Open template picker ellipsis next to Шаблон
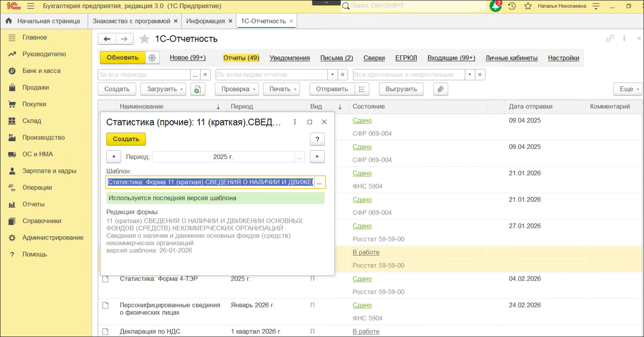This screenshot has width=644, height=337. click(320, 182)
